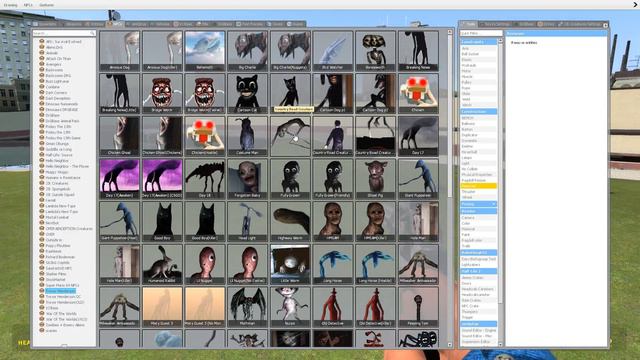The height and width of the screenshot is (360, 640).
Task: Choose the Ball Socket tool
Action: 478,54
